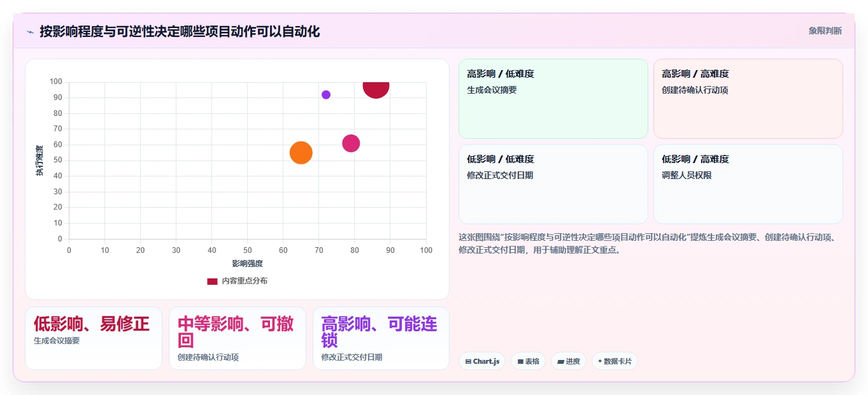Image resolution: width=868 pixels, height=395 pixels.
Task: Click 生成会议摘要 under 低影响、易修正
Action: click(57, 341)
